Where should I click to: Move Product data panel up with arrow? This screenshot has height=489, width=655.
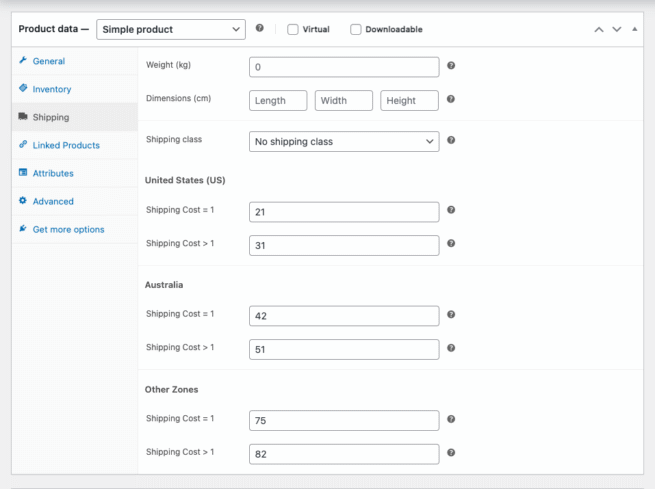point(599,30)
